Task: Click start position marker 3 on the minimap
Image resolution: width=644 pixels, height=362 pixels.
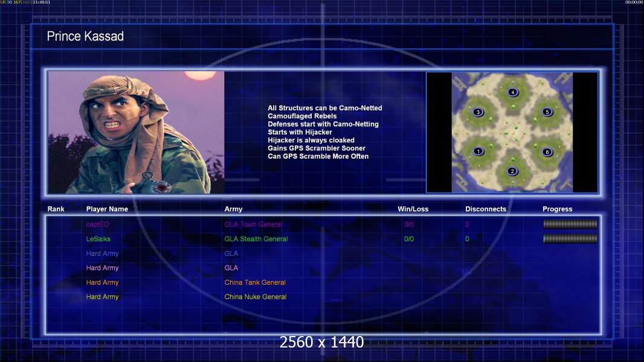Action: click(478, 112)
